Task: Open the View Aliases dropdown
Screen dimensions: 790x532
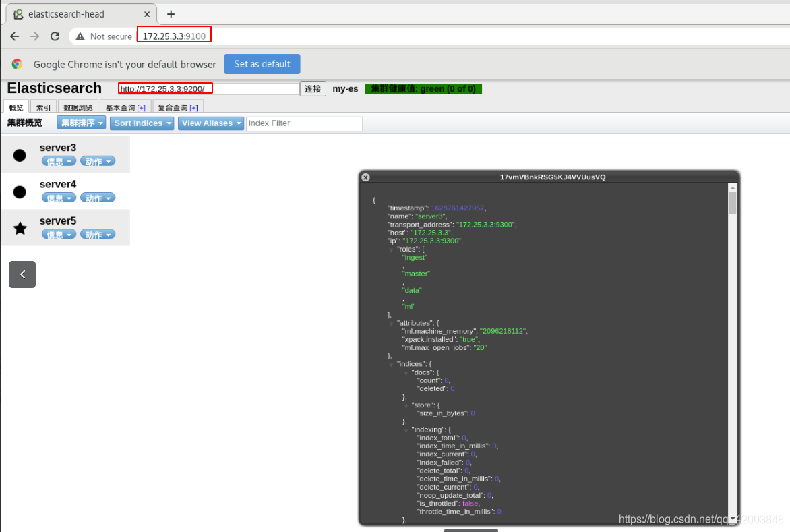Action: 211,123
